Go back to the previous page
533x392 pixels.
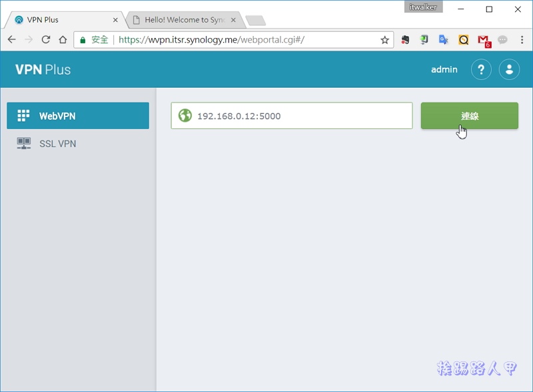[11, 40]
